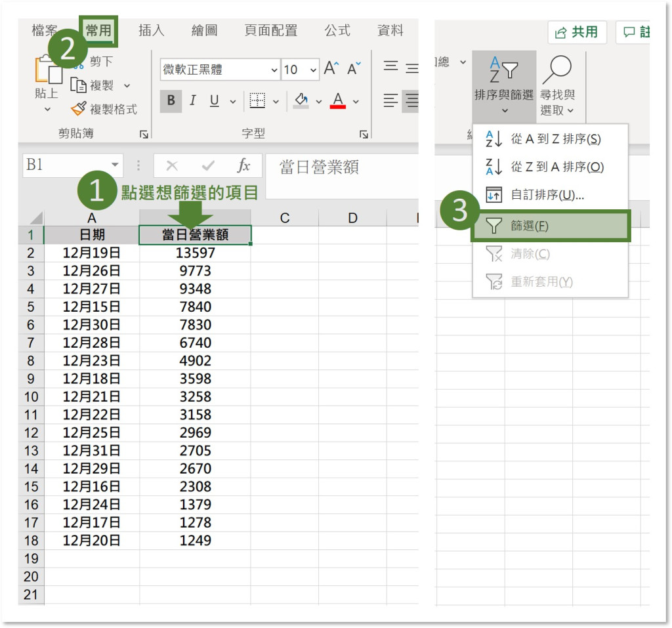
Task: Click the formula bar Cancel X
Action: coord(172,165)
